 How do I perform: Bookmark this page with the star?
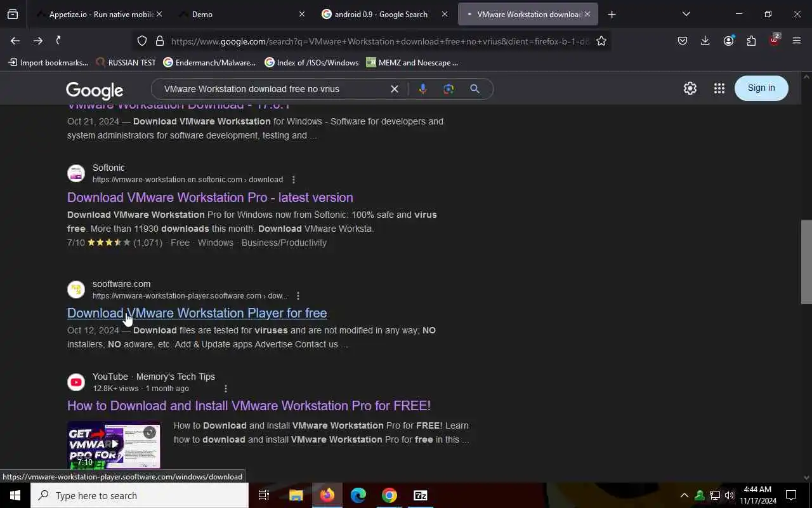[601, 41]
